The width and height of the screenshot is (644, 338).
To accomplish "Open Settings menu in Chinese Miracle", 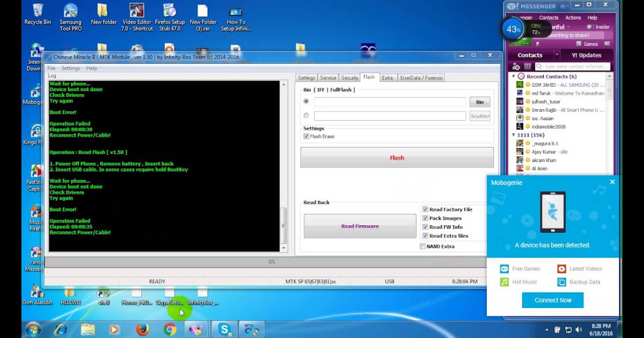I will [70, 68].
